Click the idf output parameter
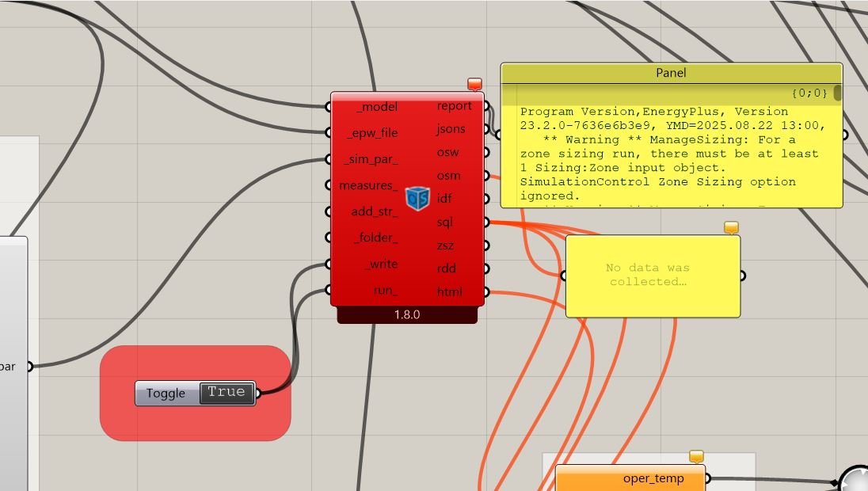This screenshot has height=491, width=868. [x=444, y=199]
